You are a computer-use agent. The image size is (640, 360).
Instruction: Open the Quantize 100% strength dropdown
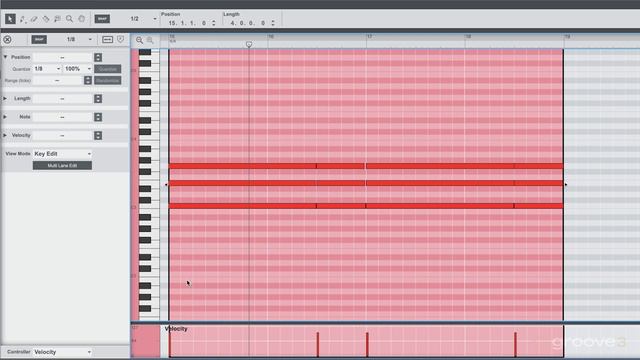pos(78,69)
